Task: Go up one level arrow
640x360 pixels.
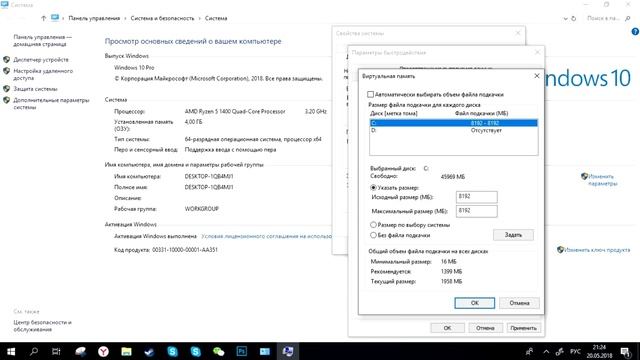Action: point(43,18)
